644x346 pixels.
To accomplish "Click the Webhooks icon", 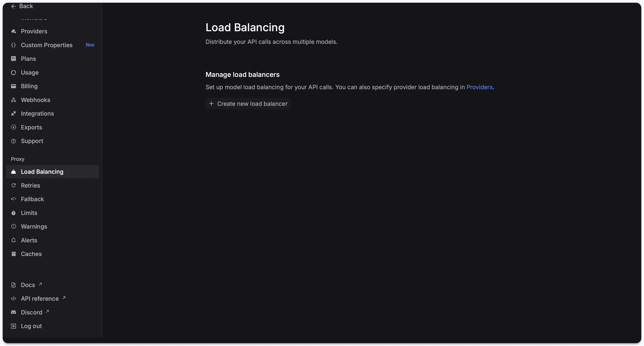I will click(13, 100).
